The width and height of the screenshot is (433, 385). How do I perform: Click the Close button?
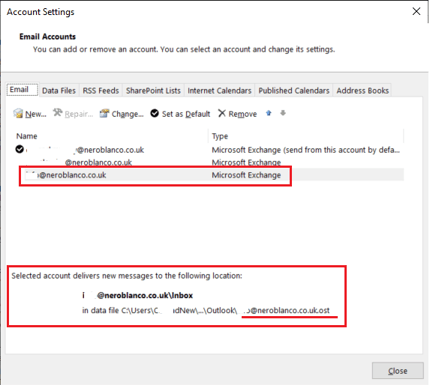click(x=398, y=371)
